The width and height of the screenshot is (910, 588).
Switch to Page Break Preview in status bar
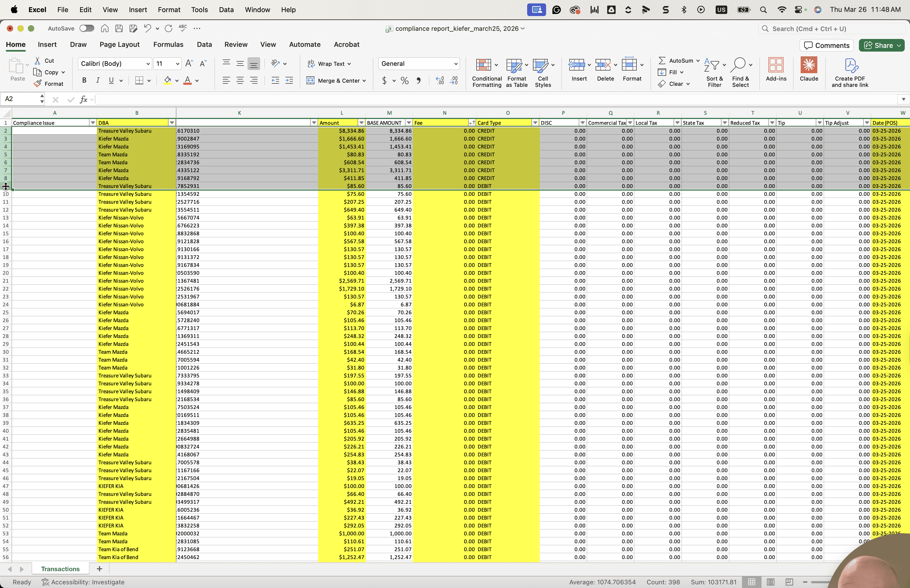(789, 582)
